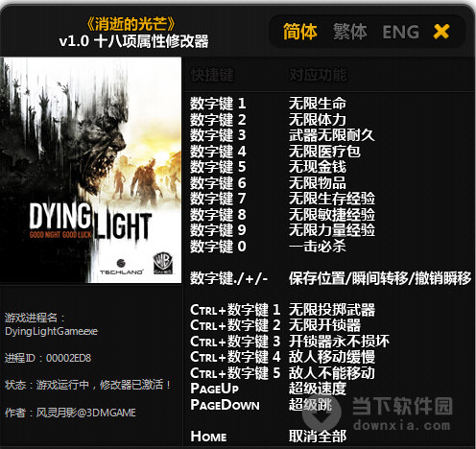This screenshot has width=476, height=449.
Task: Select 开锁器永不损坏 entry
Action: click(339, 342)
